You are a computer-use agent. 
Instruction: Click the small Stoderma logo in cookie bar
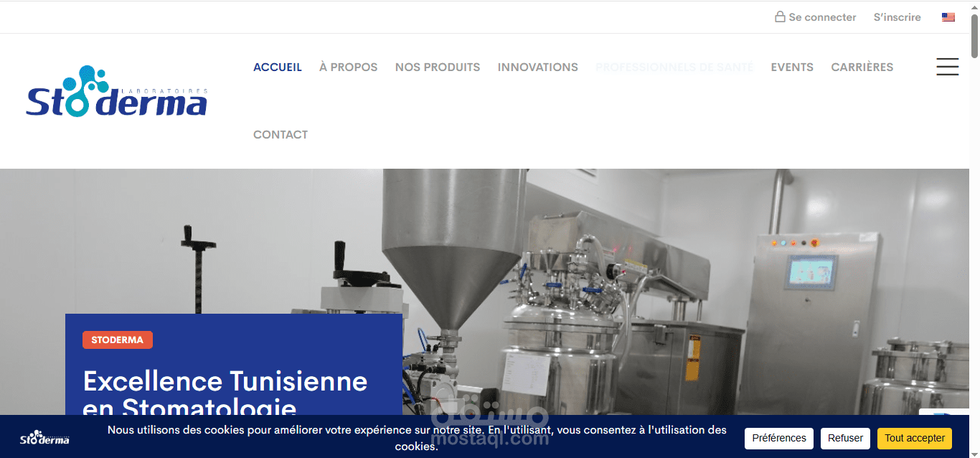point(44,437)
